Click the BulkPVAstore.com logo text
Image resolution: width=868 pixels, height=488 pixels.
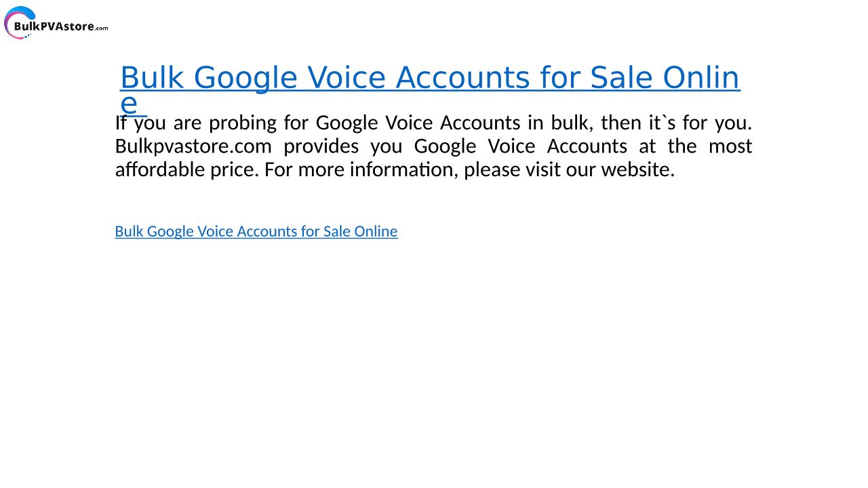tap(61, 27)
